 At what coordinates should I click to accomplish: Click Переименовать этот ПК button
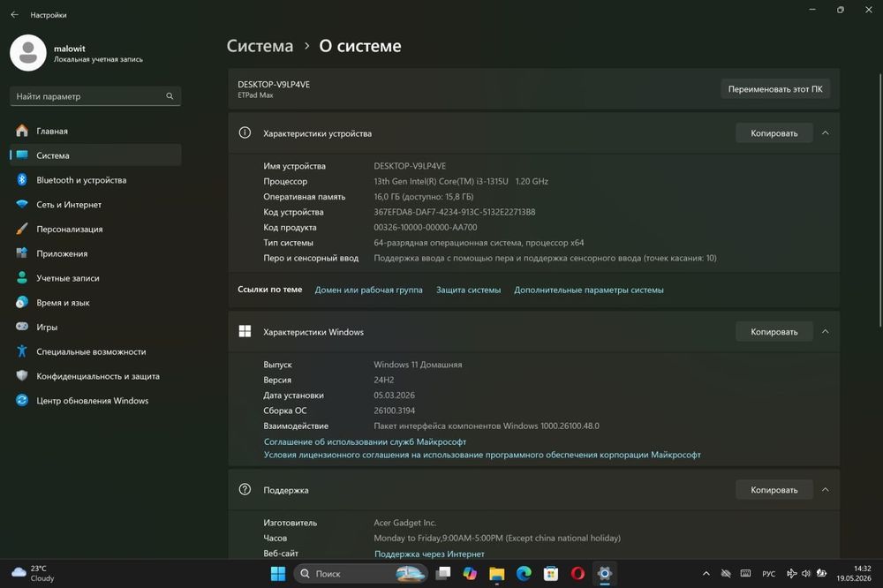click(775, 89)
